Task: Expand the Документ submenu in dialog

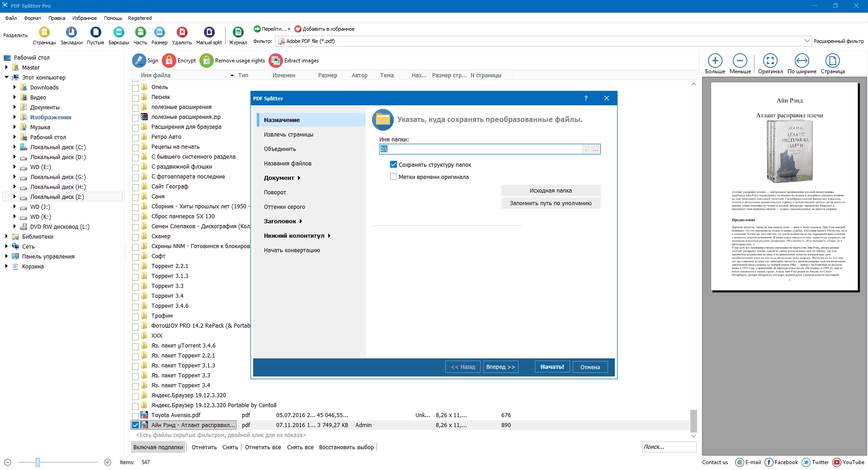Action: pos(299,178)
